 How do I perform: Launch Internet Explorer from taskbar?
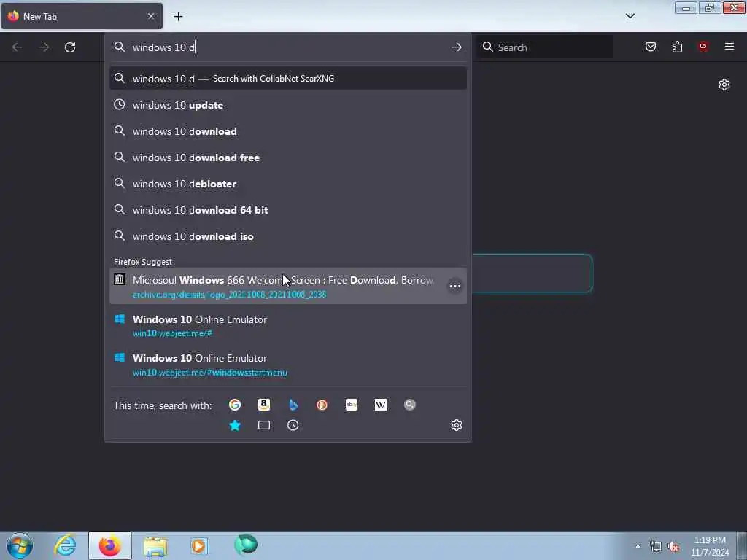point(65,545)
